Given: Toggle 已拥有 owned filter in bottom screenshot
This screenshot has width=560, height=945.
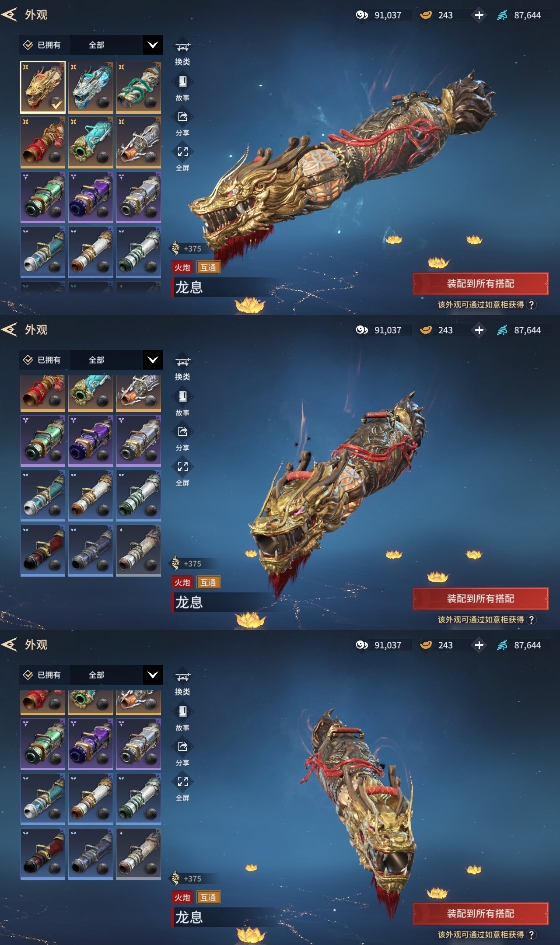Looking at the screenshot, I should click(42, 675).
